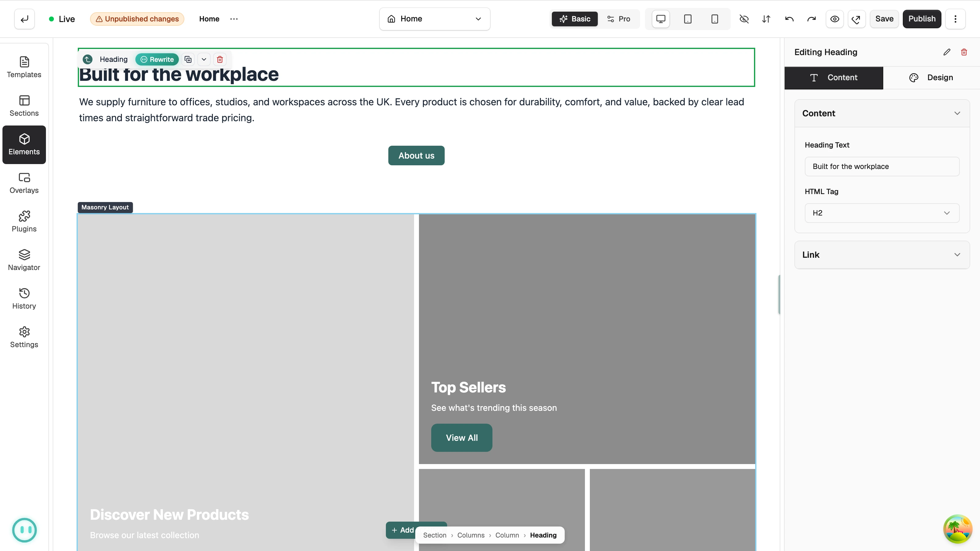The height and width of the screenshot is (551, 980).
Task: Toggle hidden elements visibility icon
Action: click(x=744, y=19)
